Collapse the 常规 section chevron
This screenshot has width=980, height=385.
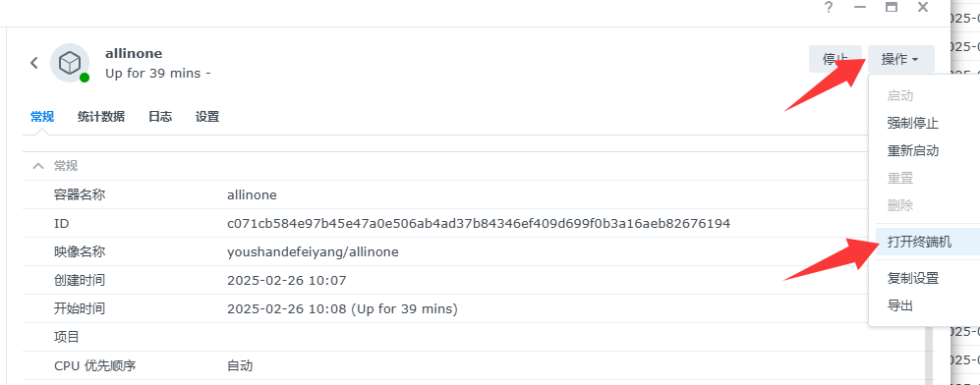pyautogui.click(x=38, y=166)
